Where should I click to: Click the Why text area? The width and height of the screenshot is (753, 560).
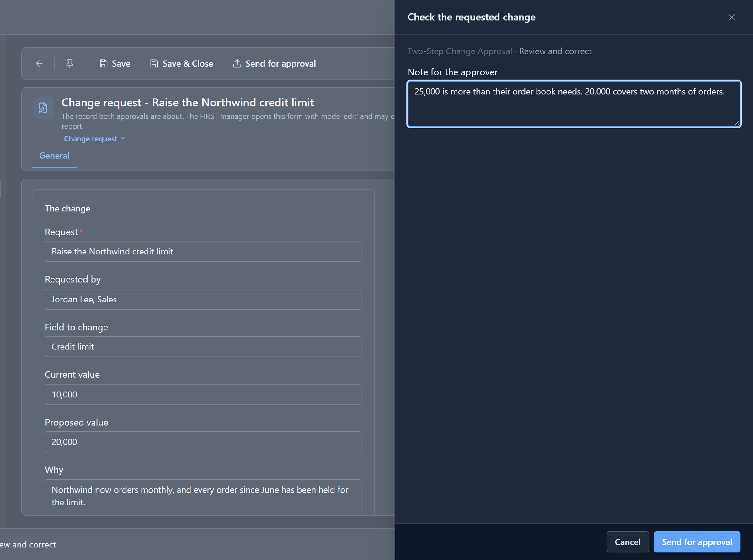[x=203, y=497]
